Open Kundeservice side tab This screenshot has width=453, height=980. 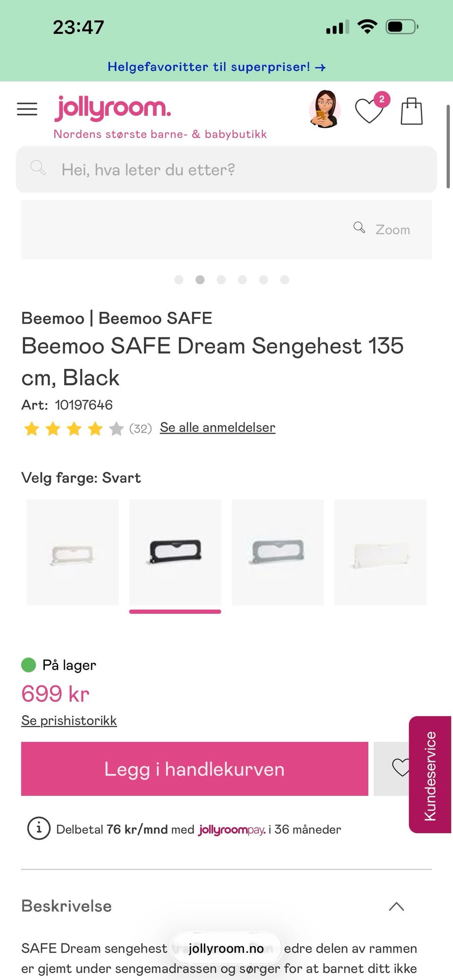click(x=430, y=774)
